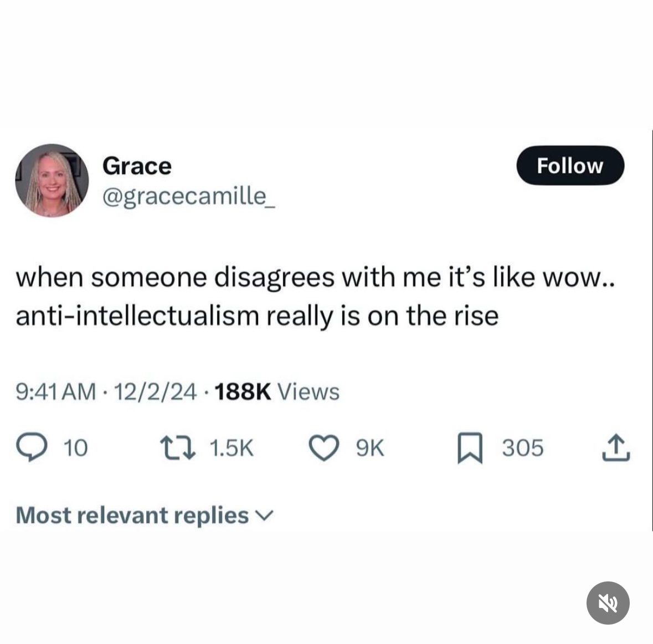The image size is (653, 644).
Task: Open the @gracecamille_ handle link
Action: click(x=188, y=195)
